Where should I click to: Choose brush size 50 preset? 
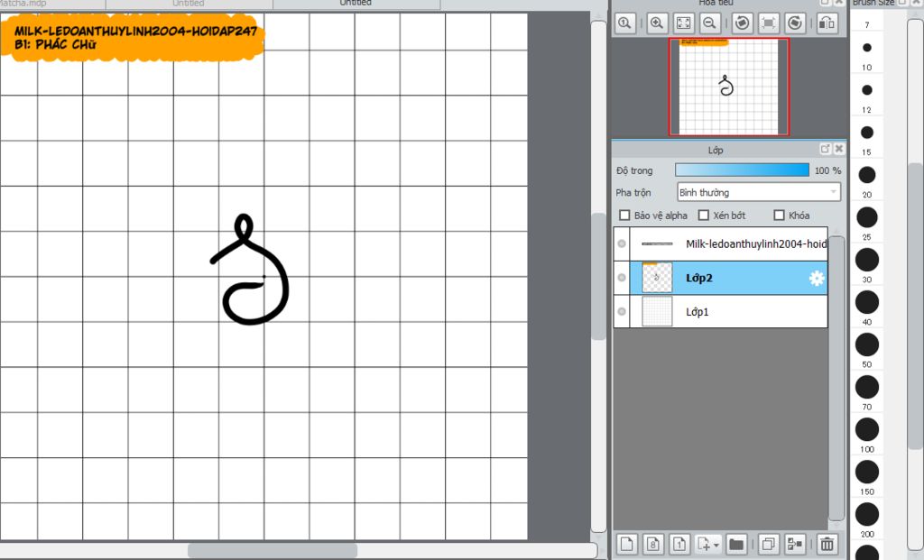(x=867, y=344)
